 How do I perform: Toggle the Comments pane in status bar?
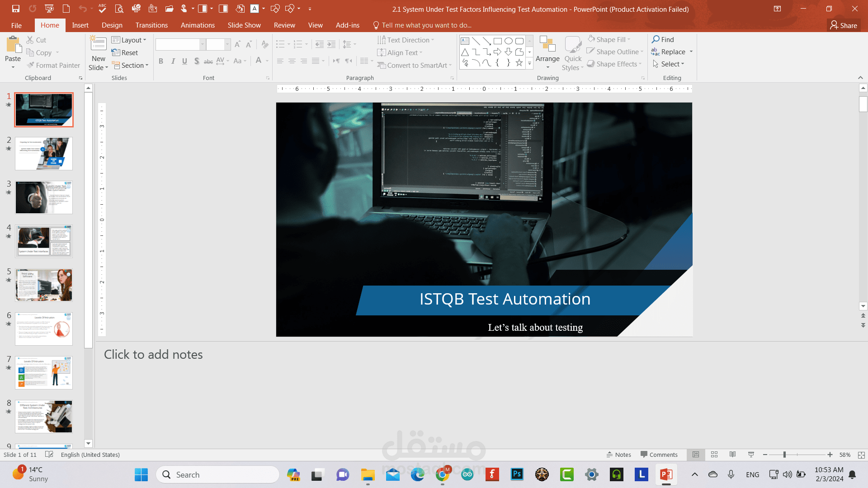pyautogui.click(x=659, y=455)
